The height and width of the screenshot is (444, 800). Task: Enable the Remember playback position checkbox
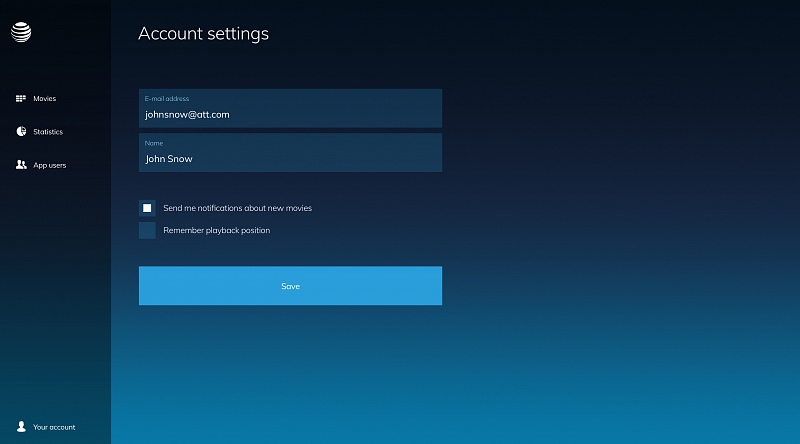point(147,231)
